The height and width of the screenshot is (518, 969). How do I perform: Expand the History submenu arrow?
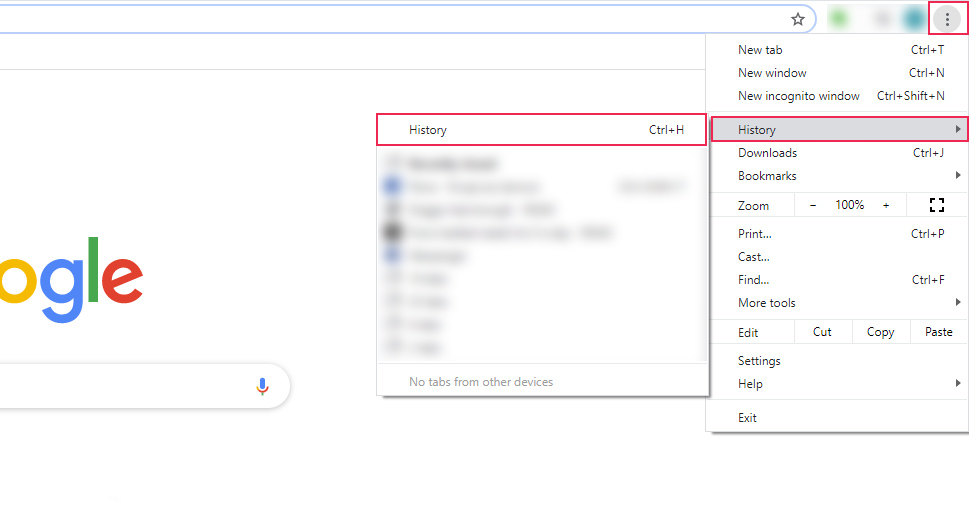tap(958, 130)
